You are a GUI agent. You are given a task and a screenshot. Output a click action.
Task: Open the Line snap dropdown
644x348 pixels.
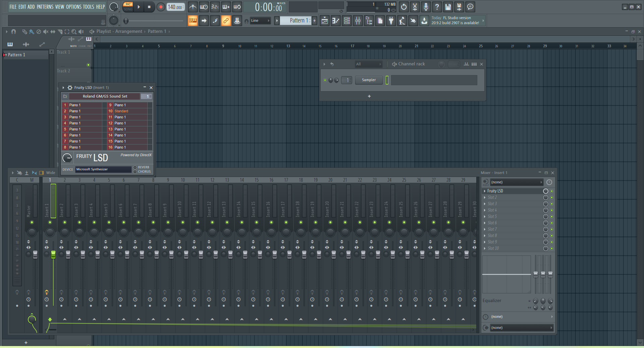coord(260,21)
